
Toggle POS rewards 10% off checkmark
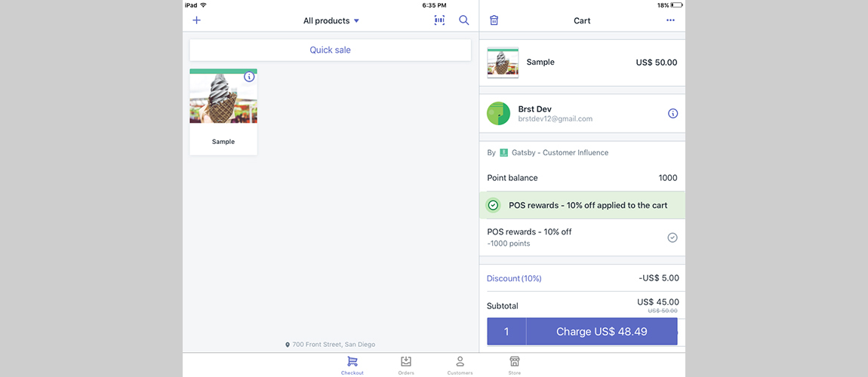672,238
